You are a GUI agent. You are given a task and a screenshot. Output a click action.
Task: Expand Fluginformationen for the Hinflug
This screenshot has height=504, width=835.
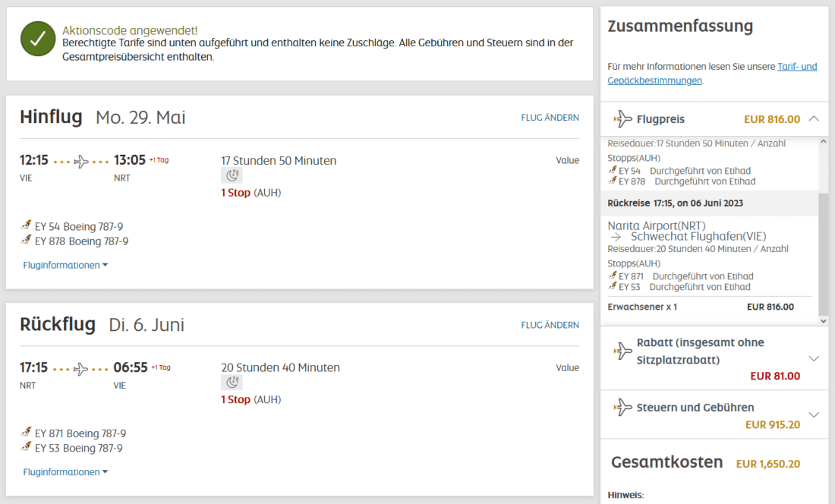(x=65, y=265)
